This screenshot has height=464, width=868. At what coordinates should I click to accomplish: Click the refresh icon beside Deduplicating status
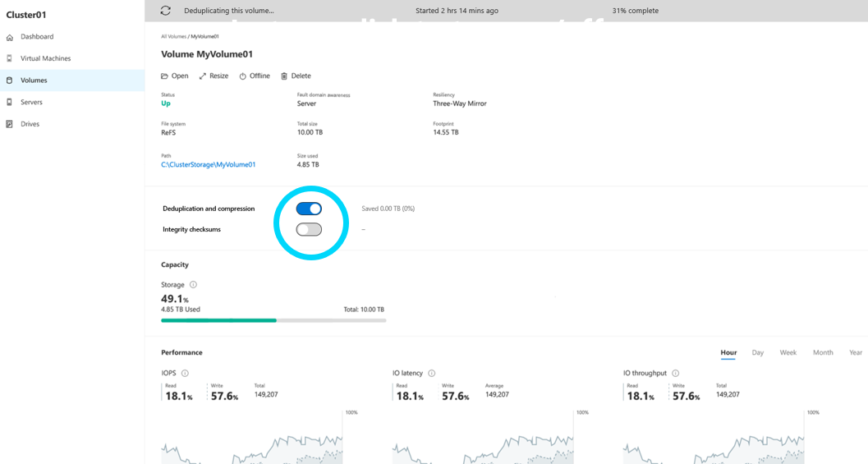tap(166, 11)
